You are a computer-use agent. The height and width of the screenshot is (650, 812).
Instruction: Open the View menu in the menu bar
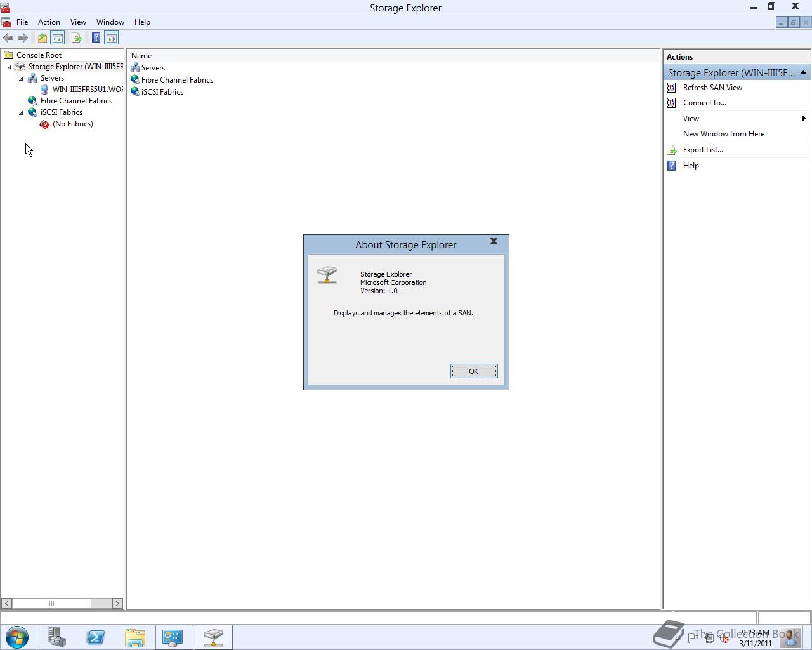pos(78,22)
